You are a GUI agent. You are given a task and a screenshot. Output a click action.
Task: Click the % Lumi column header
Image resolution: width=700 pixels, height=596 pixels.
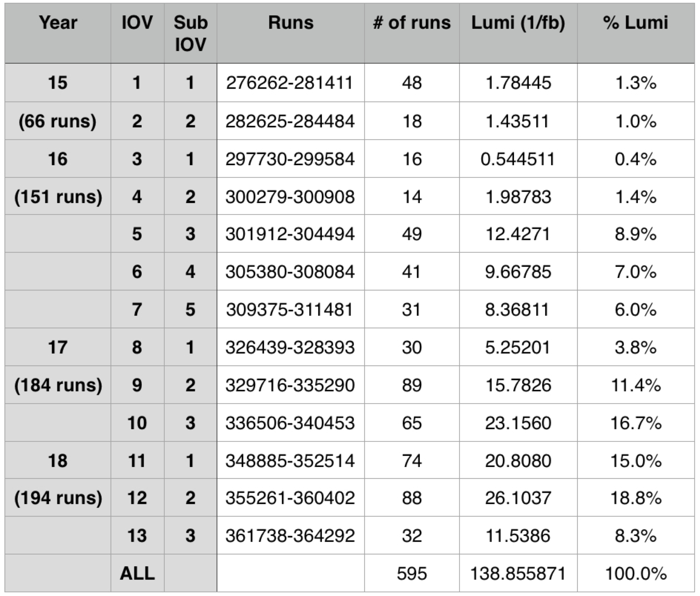click(x=635, y=23)
